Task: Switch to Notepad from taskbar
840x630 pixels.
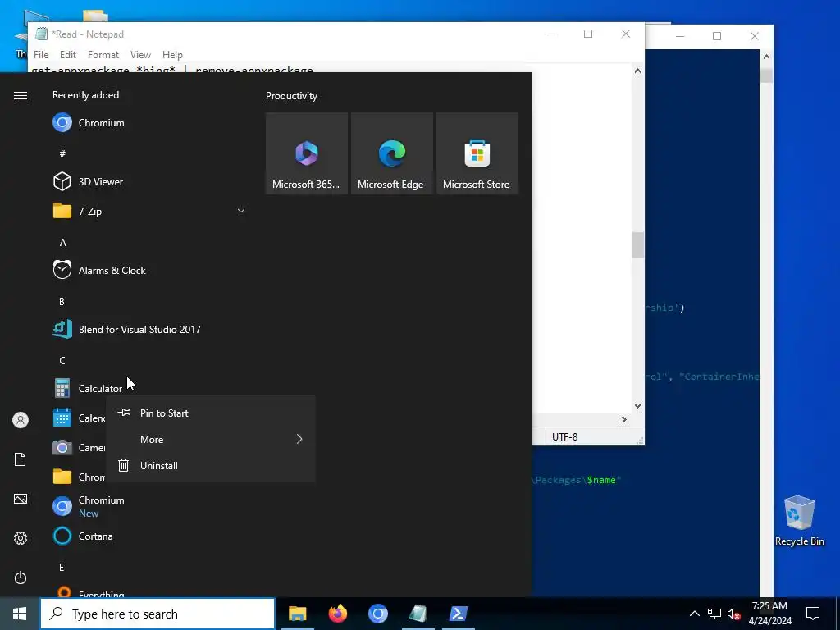Action: click(418, 614)
